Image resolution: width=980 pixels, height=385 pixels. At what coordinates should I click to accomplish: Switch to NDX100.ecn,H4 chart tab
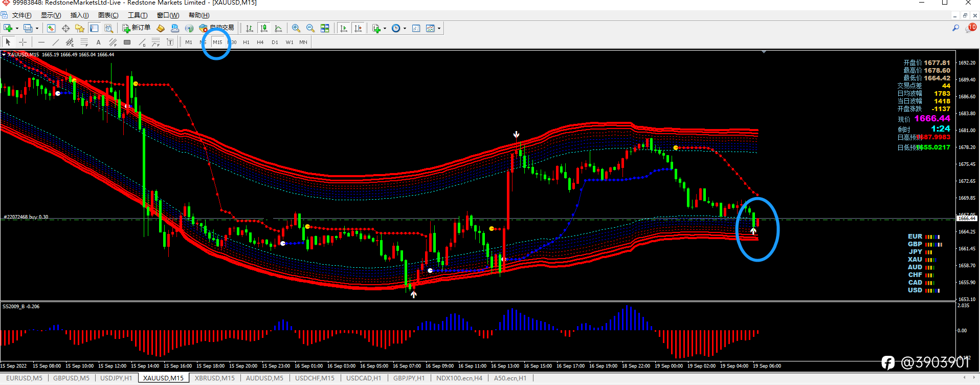(459, 378)
